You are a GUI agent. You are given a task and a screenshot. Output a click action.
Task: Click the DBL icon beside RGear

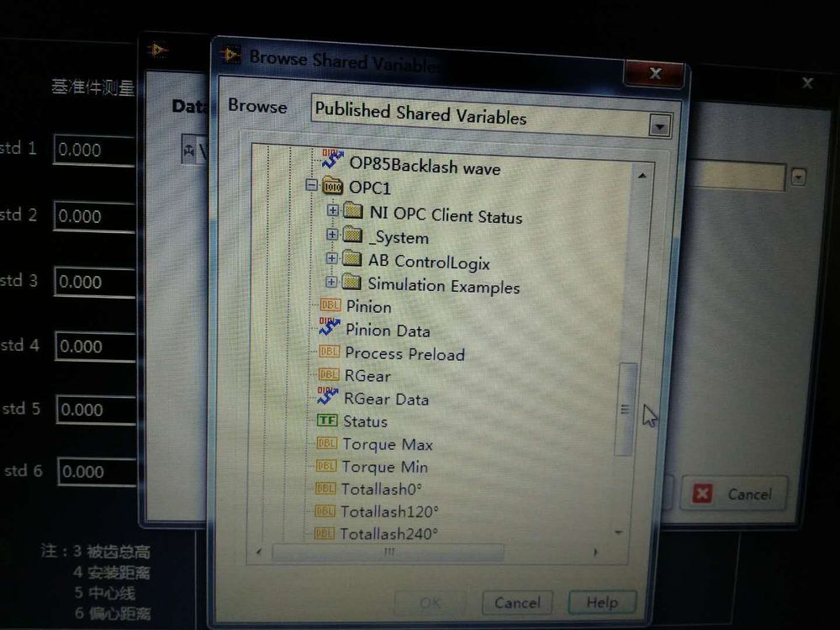tap(329, 374)
